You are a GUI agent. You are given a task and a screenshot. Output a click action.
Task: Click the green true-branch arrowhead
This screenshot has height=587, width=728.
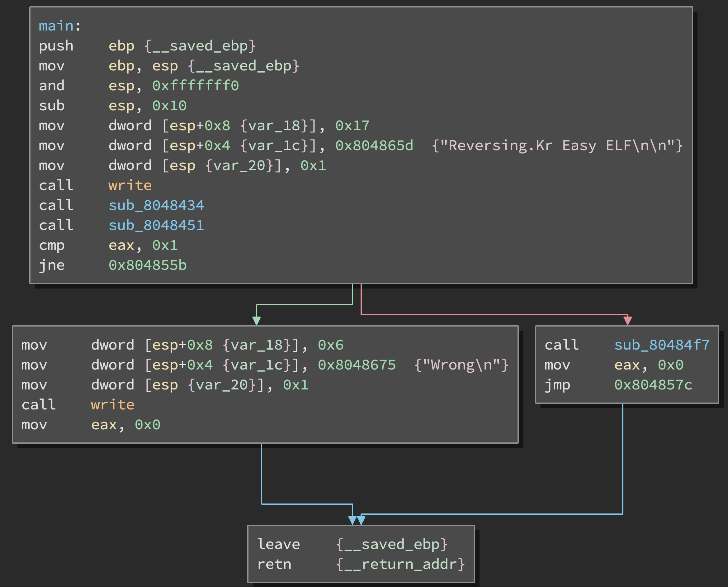coord(257,321)
